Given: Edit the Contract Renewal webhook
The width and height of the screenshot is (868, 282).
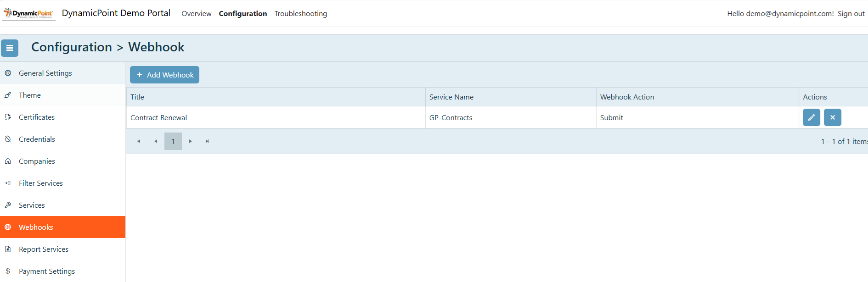Looking at the screenshot, I should pyautogui.click(x=812, y=117).
